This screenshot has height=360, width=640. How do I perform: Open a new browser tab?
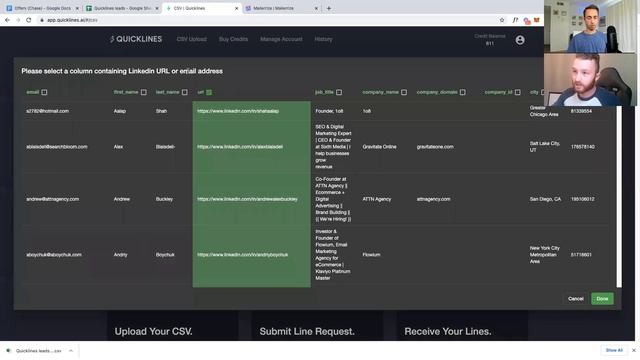click(x=329, y=8)
